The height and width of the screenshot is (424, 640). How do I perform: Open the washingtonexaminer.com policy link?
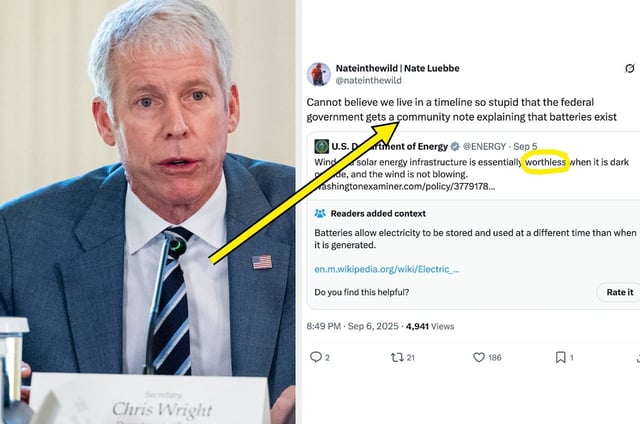(405, 186)
